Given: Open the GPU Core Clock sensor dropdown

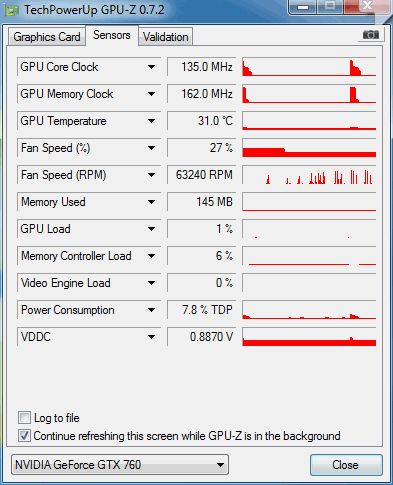Looking at the screenshot, I should point(151,67).
